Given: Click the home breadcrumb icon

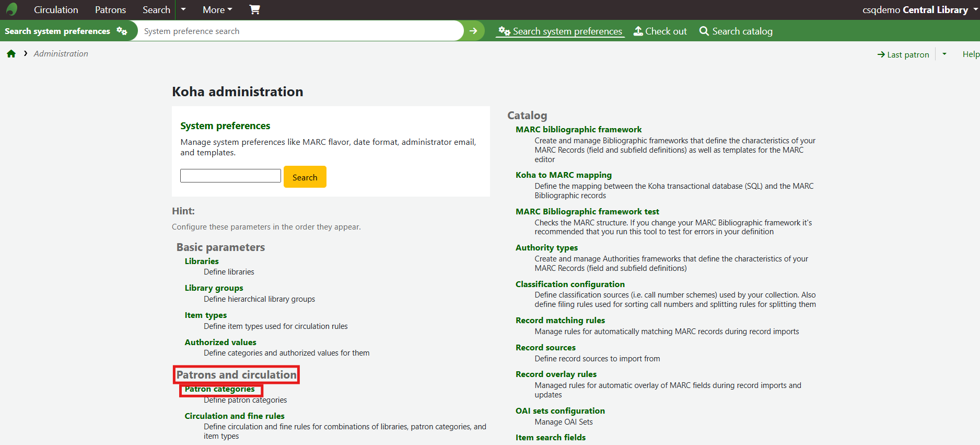Looking at the screenshot, I should click(x=11, y=54).
